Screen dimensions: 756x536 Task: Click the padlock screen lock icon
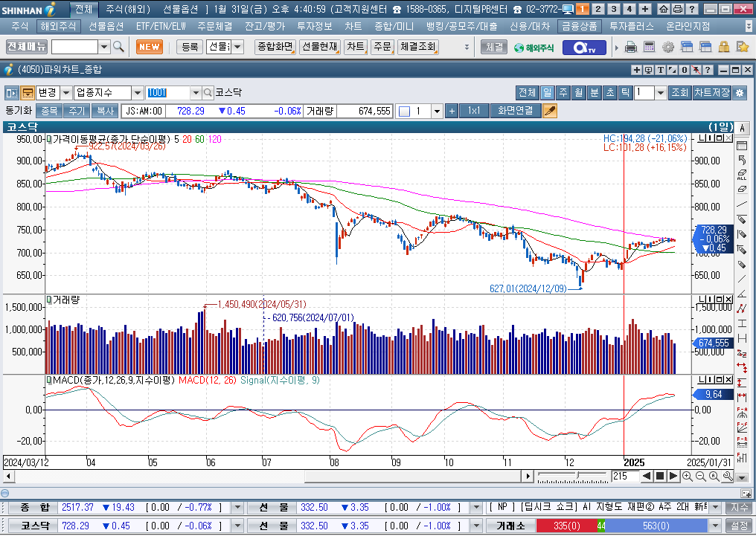(724, 47)
